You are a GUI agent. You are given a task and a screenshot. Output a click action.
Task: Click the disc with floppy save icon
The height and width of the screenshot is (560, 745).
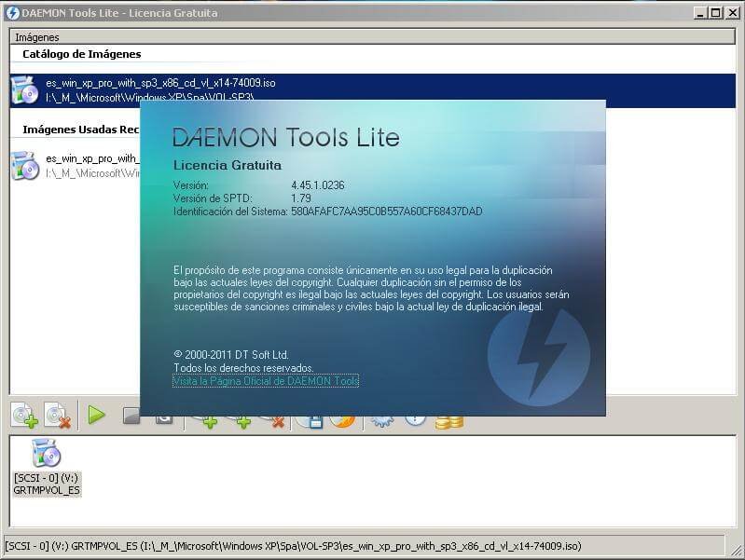(x=309, y=421)
